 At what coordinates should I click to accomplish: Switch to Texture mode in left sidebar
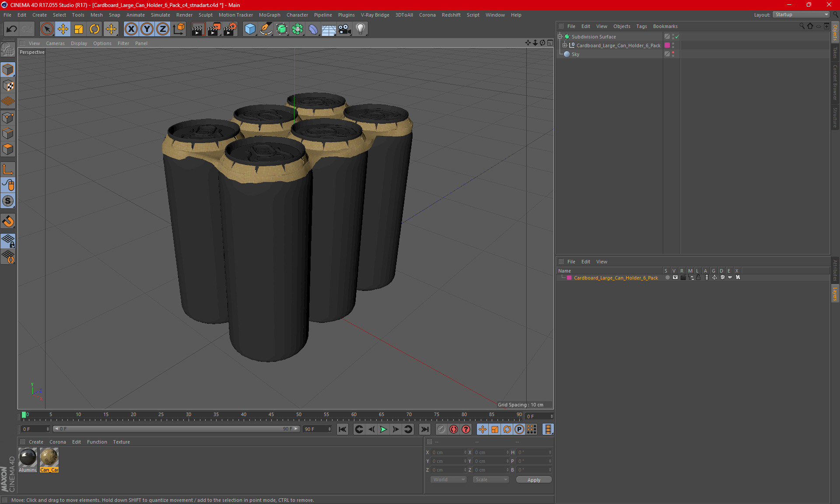[x=8, y=86]
